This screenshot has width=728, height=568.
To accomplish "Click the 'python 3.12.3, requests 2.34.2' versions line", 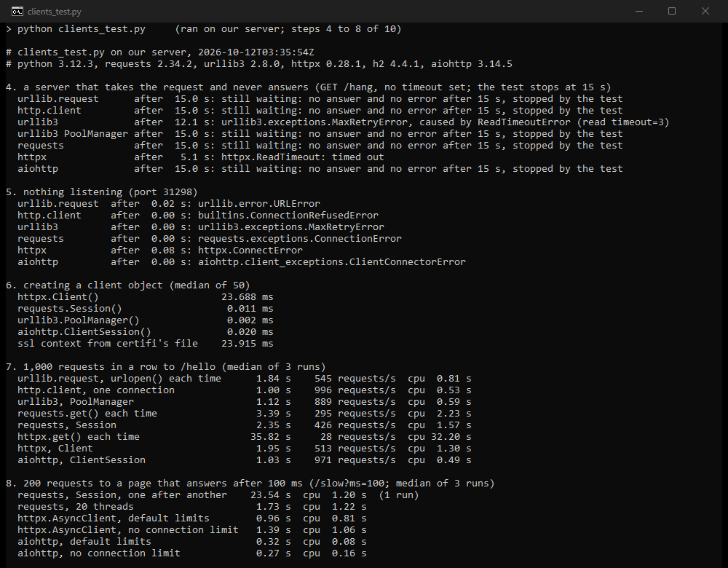I will pyautogui.click(x=259, y=63).
